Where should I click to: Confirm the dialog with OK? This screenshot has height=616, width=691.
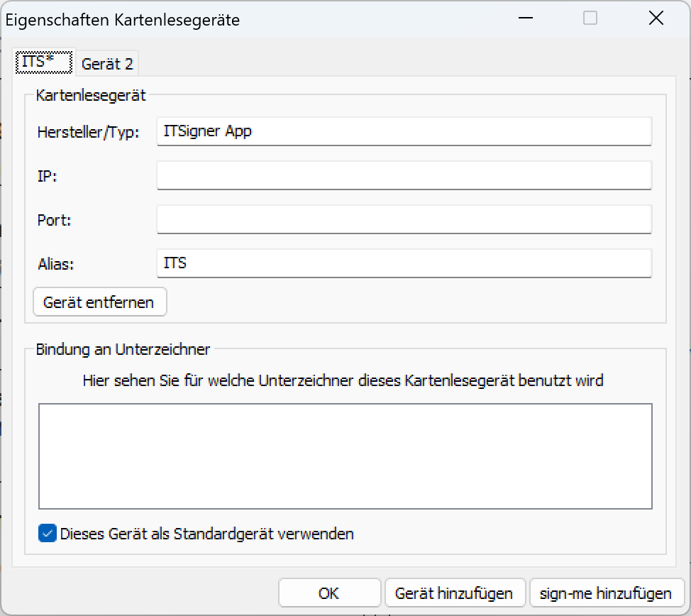pos(329,593)
